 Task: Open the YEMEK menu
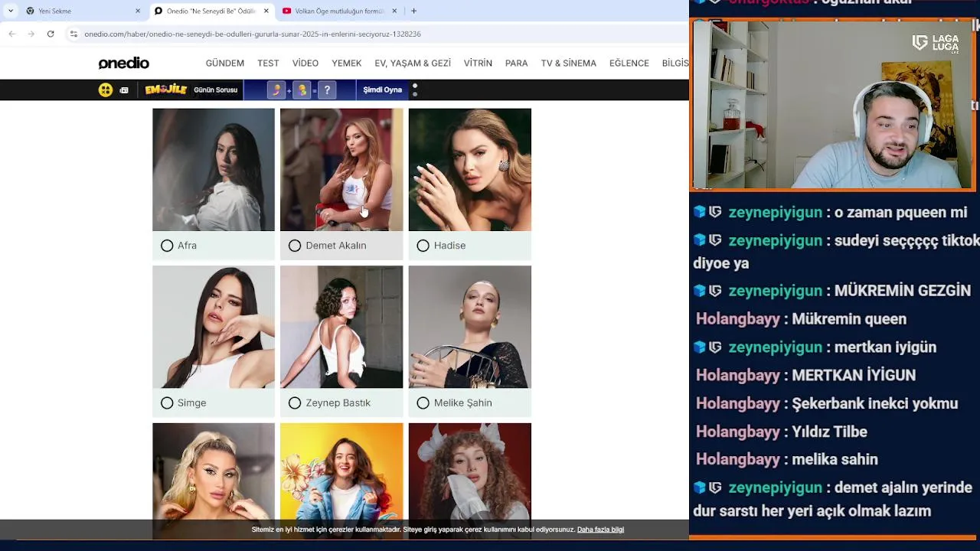346,63
